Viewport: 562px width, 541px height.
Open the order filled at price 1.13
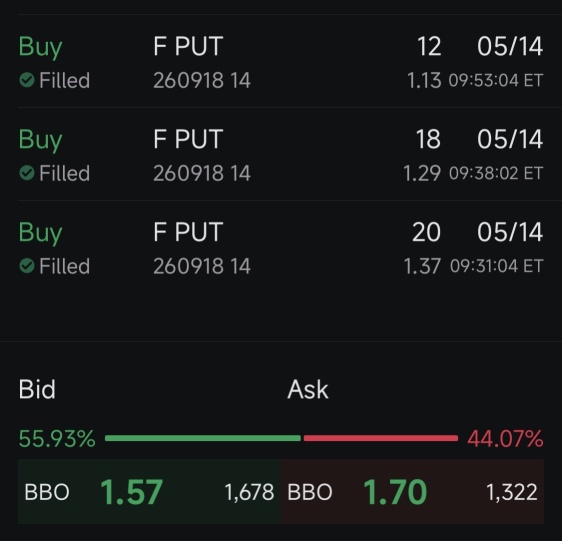click(x=281, y=61)
